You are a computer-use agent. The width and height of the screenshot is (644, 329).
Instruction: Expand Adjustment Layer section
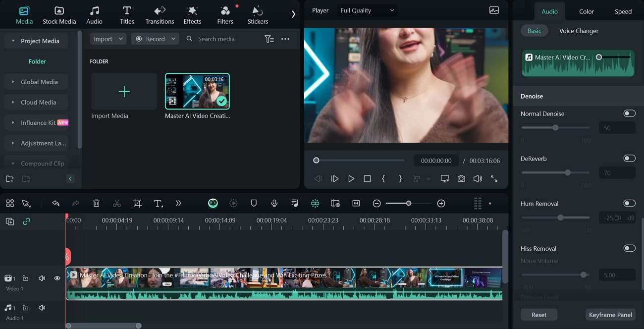[13, 143]
